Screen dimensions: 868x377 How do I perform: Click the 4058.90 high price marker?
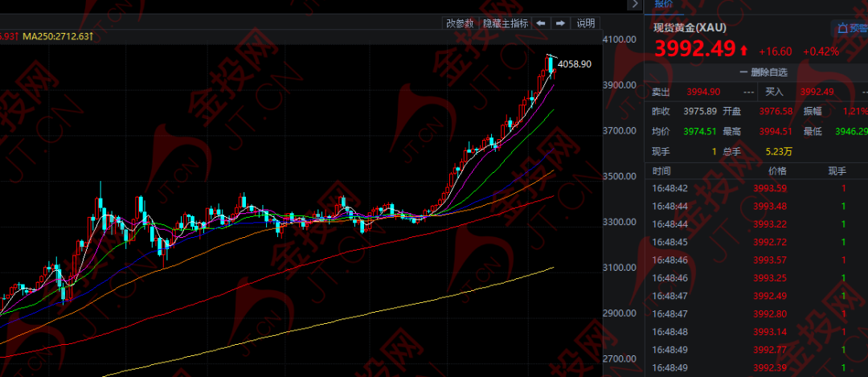pos(574,64)
